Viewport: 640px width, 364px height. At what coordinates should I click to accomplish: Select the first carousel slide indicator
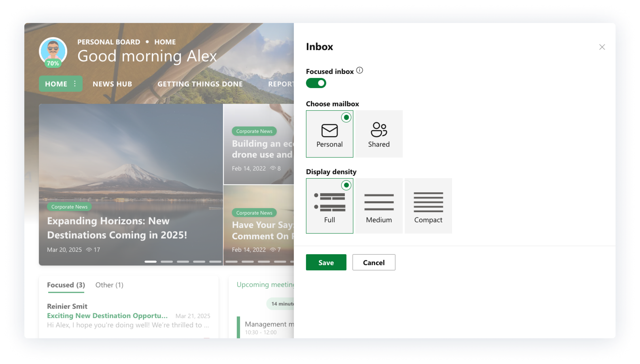[x=150, y=262]
